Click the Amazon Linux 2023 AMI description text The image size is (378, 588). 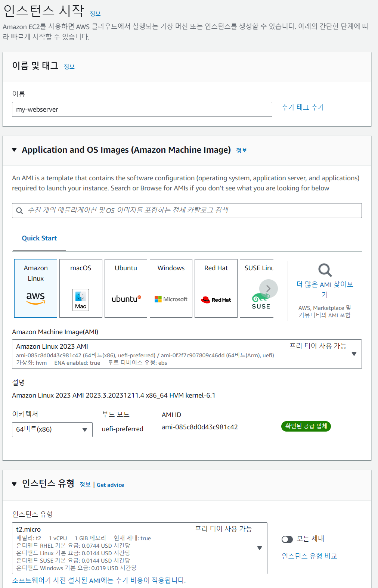click(114, 395)
